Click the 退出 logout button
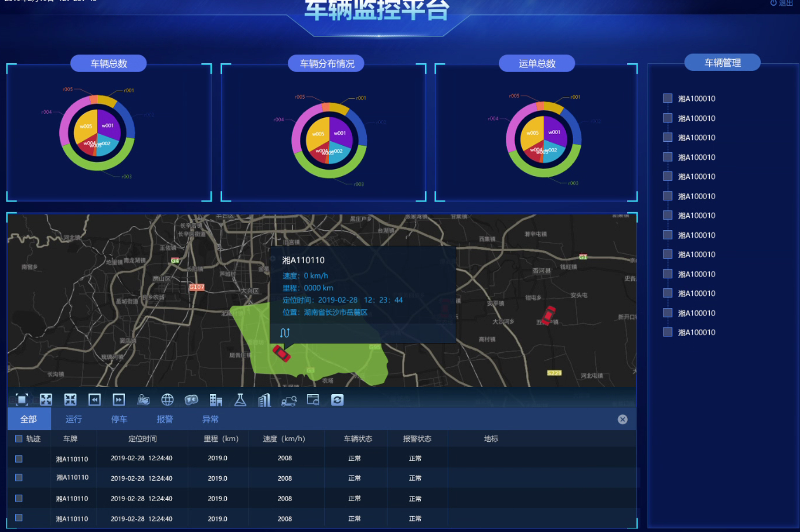 782,3
